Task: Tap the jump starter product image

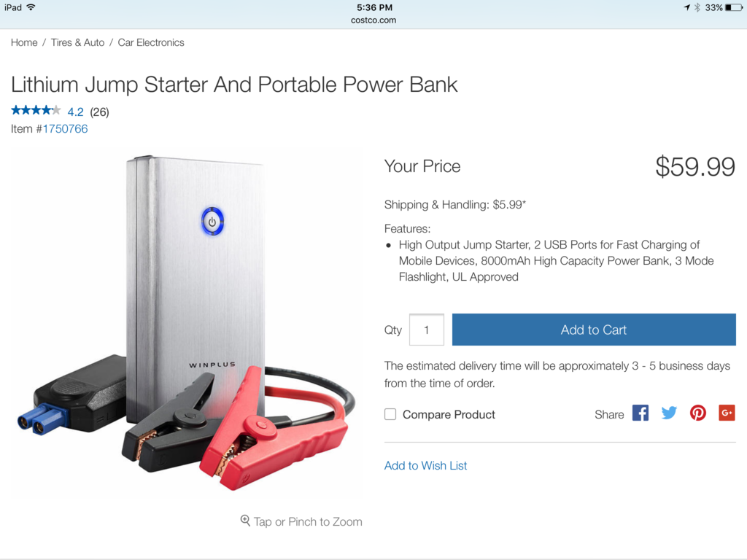Action: click(187, 321)
